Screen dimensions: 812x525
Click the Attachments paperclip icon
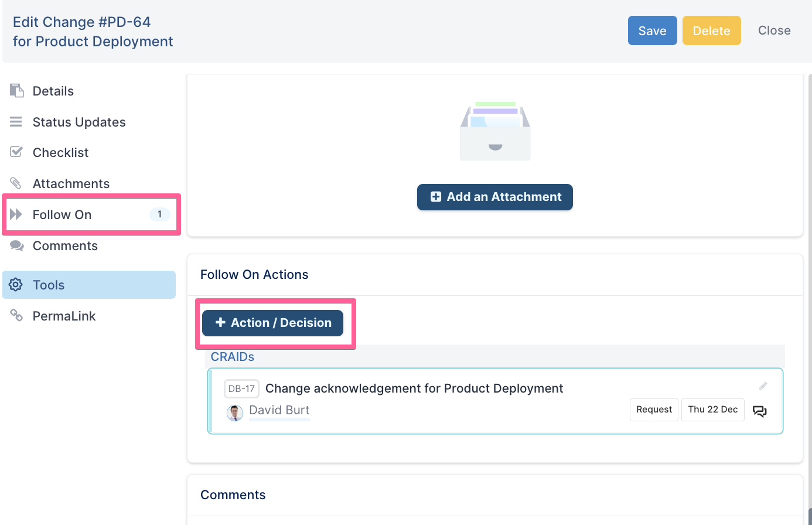pos(16,183)
